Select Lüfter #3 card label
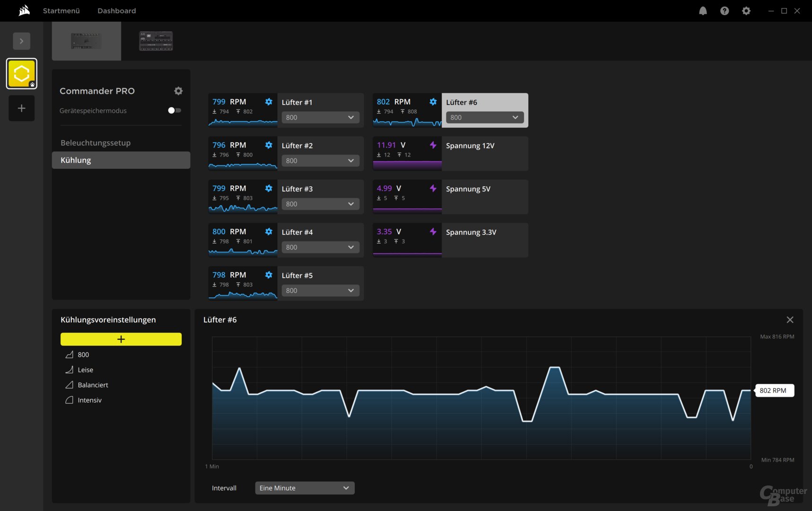The width and height of the screenshot is (812, 511). tap(297, 189)
